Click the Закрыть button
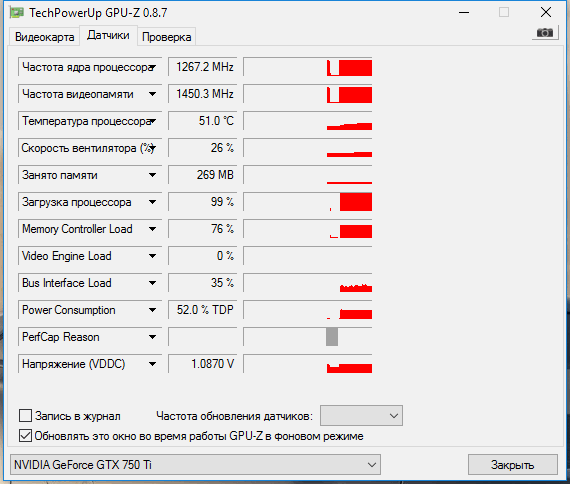 point(513,464)
